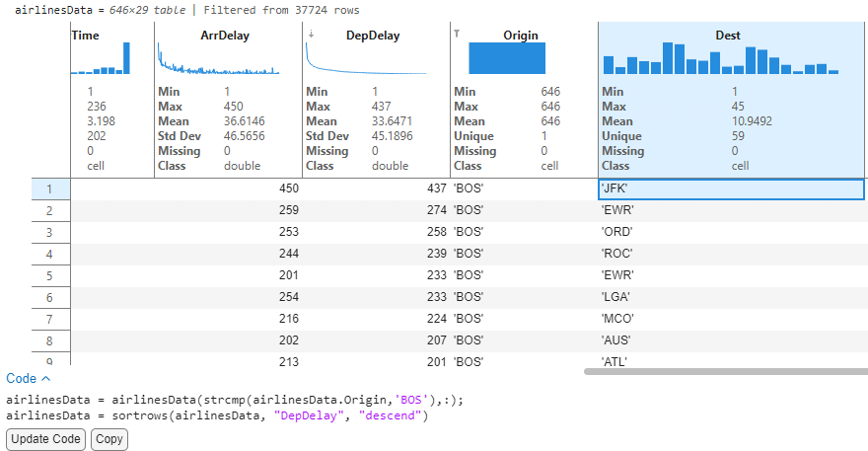Select the 'JFK' cell in Dest

click(730, 188)
